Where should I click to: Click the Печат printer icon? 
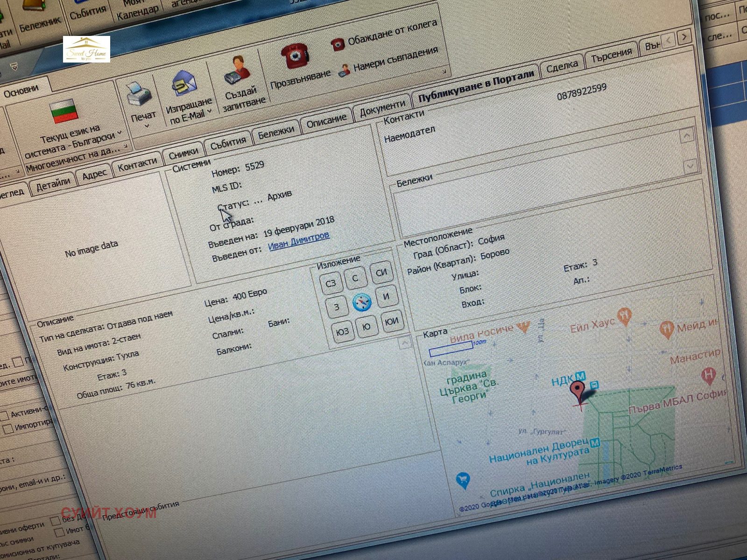click(x=139, y=95)
